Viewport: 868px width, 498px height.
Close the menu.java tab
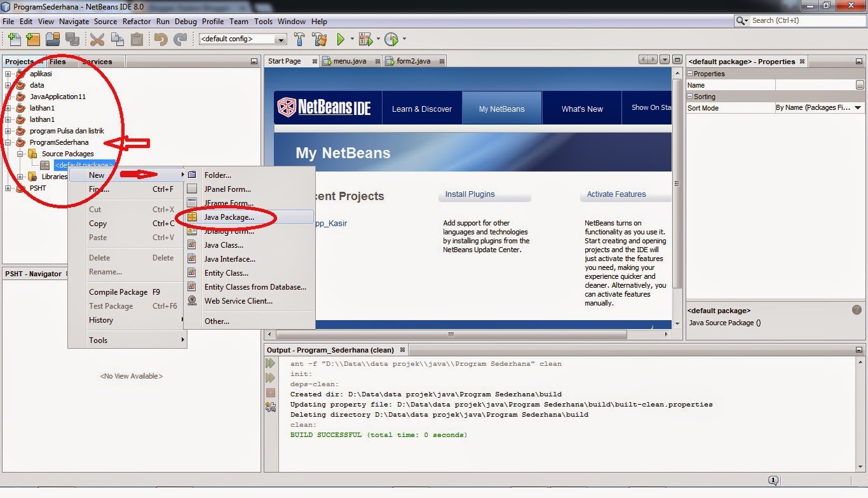click(x=377, y=62)
